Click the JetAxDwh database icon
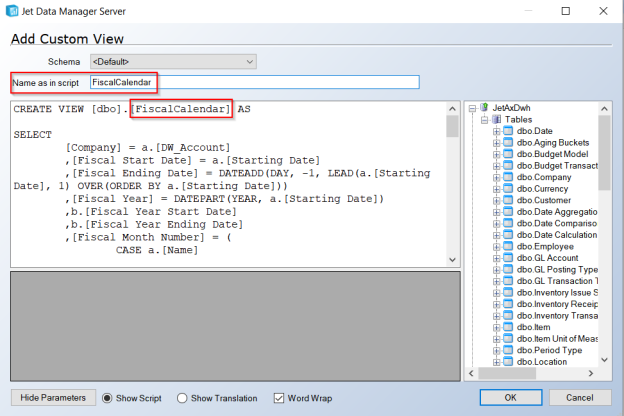The width and height of the screenshot is (624, 416). click(484, 107)
